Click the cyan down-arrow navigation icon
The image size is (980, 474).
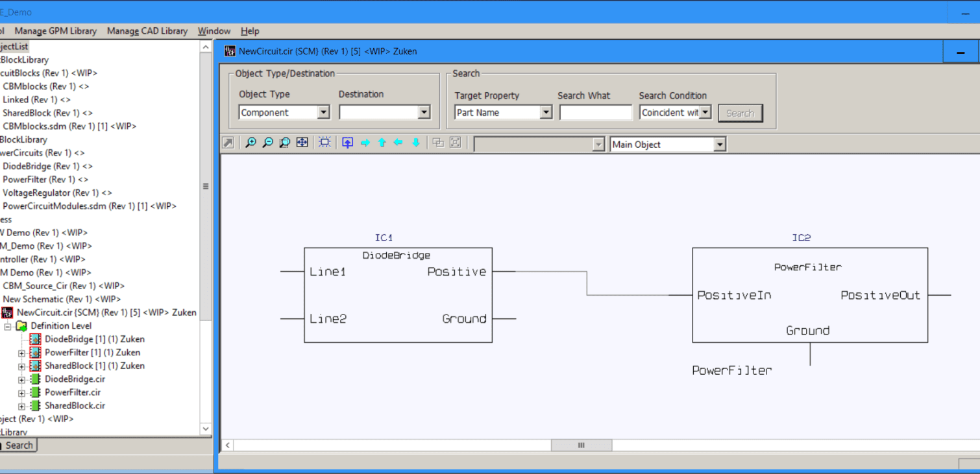415,142
